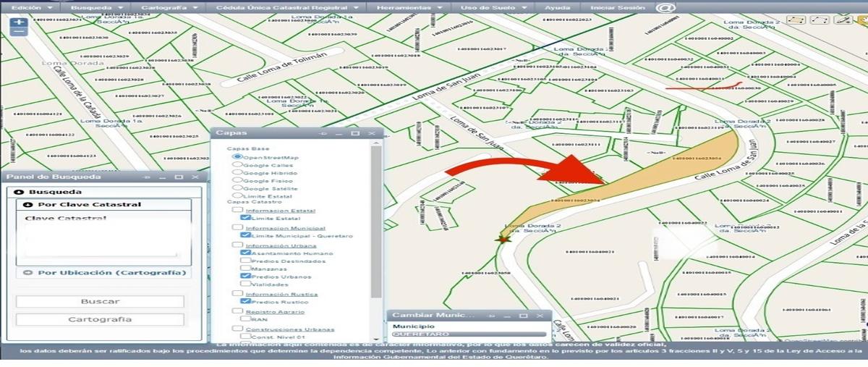This screenshot has width=868, height=367.
Task: Click the map zoom out minus button
Action: [19, 32]
